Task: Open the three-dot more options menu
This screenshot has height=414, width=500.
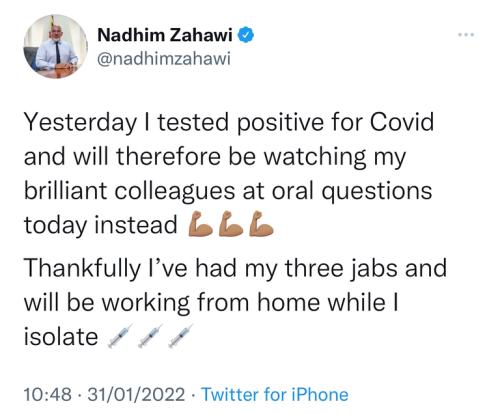Action: (466, 34)
